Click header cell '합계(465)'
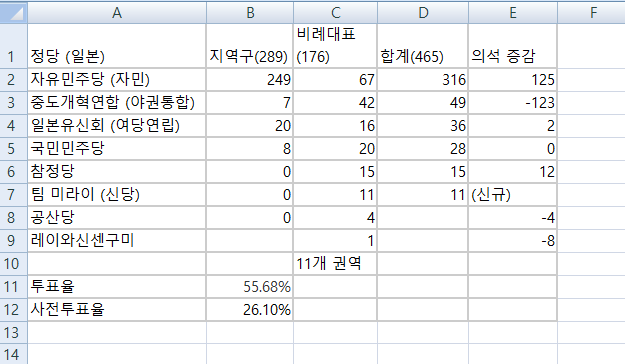 tap(423, 46)
